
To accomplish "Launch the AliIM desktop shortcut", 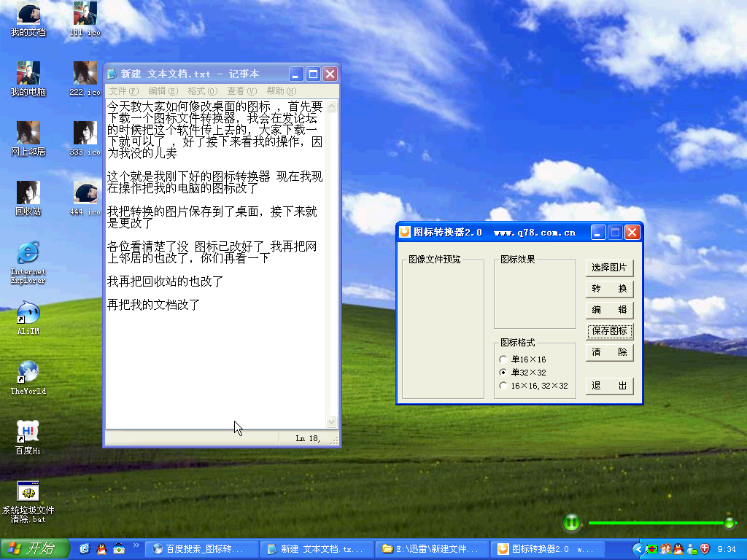I will pos(28,318).
